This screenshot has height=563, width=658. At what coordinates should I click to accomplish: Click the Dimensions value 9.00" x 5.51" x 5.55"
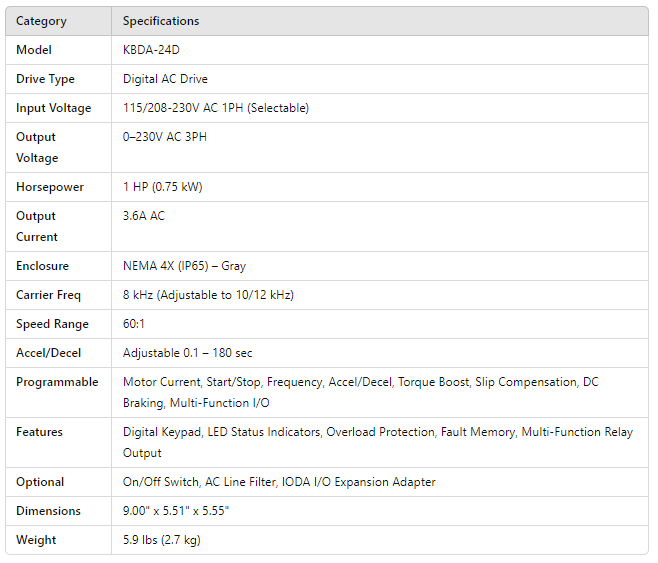click(x=185, y=511)
